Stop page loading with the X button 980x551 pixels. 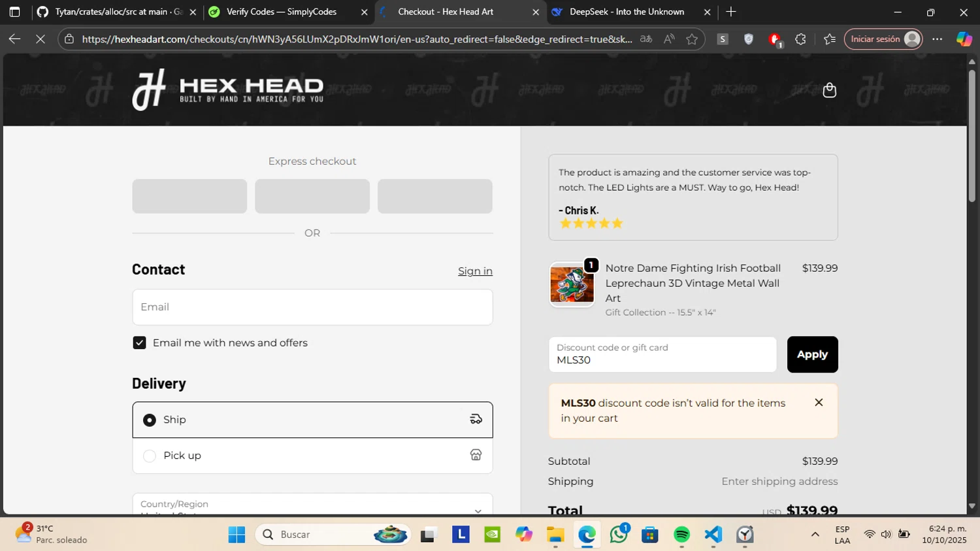(x=40, y=39)
